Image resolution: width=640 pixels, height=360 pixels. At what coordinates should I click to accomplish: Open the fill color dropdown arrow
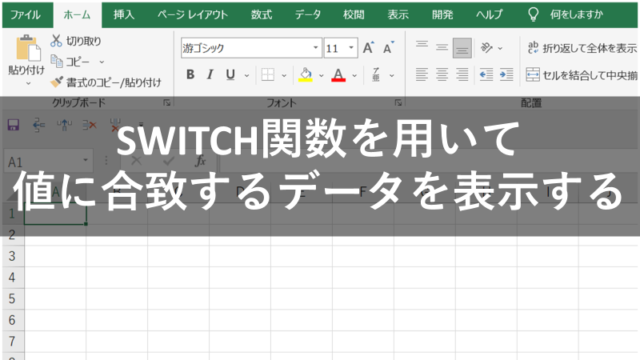pyautogui.click(x=321, y=76)
